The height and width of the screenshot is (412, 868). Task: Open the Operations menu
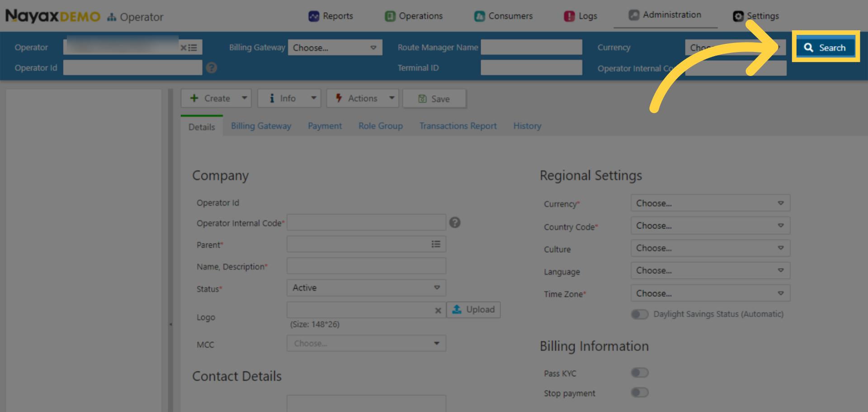tap(414, 16)
